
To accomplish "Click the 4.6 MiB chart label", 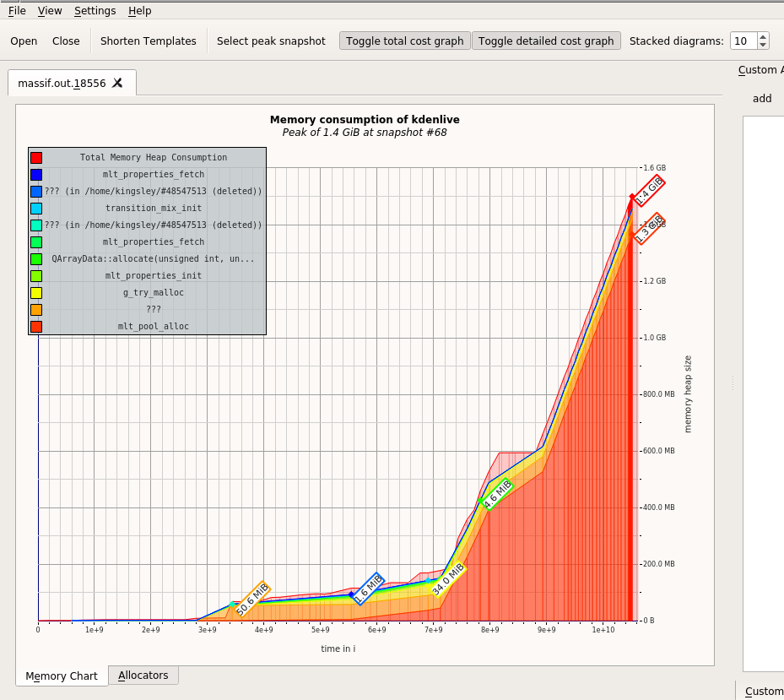I will [x=496, y=494].
